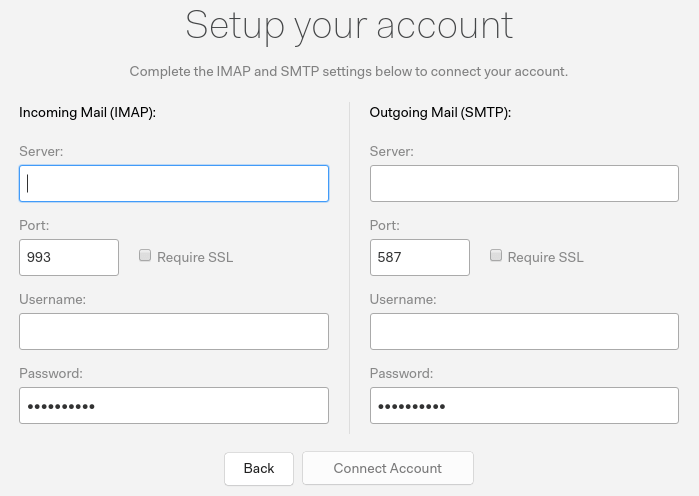Click the "Server:" label under Incoming Mail
Image resolution: width=699 pixels, height=496 pixels.
pos(41,151)
